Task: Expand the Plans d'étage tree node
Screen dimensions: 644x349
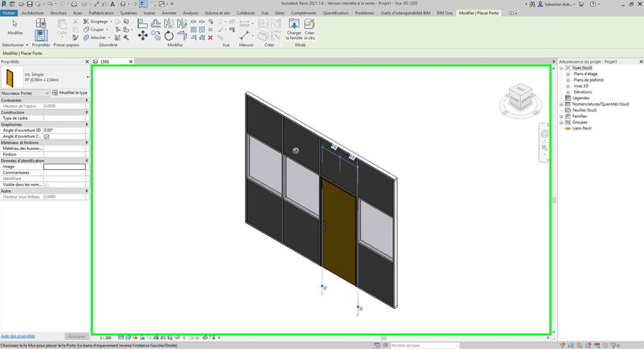Action: pos(568,74)
